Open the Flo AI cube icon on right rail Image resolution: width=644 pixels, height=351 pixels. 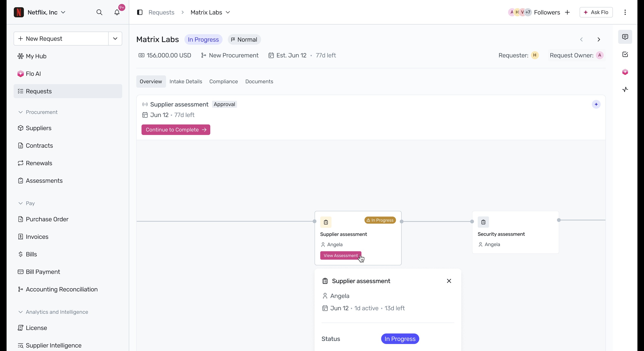(x=625, y=72)
